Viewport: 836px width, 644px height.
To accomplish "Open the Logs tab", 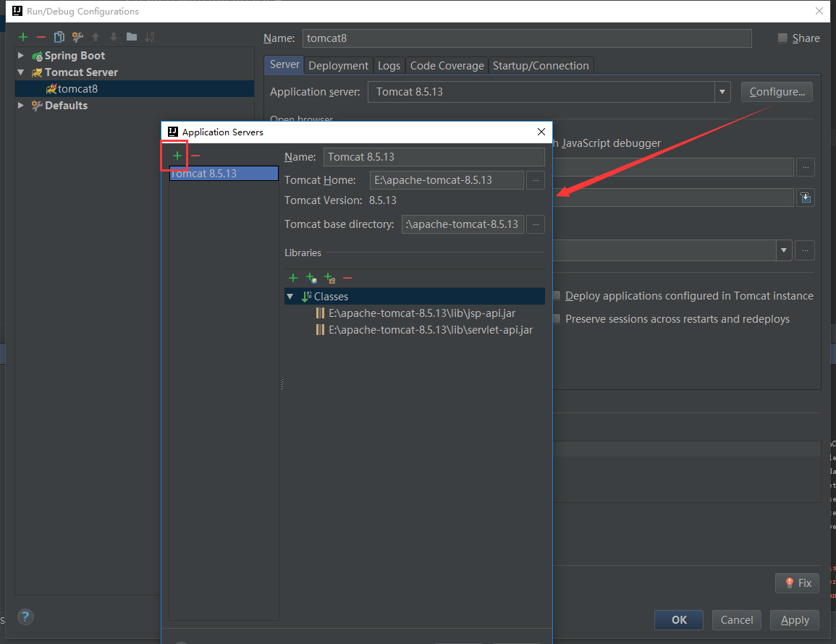I will (x=389, y=66).
